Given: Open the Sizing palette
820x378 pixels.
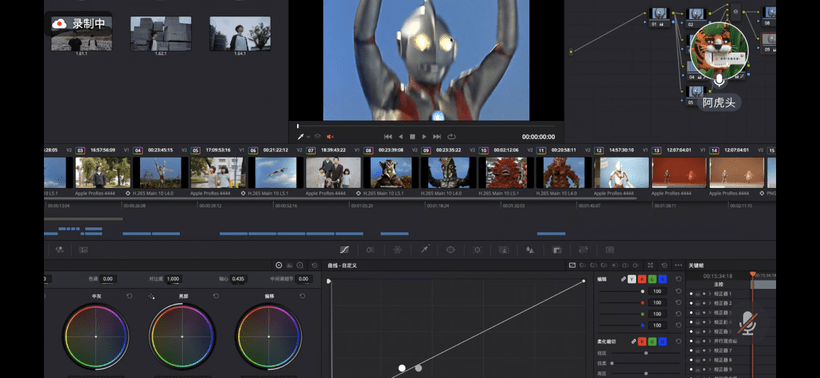Looking at the screenshot, I should (583, 250).
